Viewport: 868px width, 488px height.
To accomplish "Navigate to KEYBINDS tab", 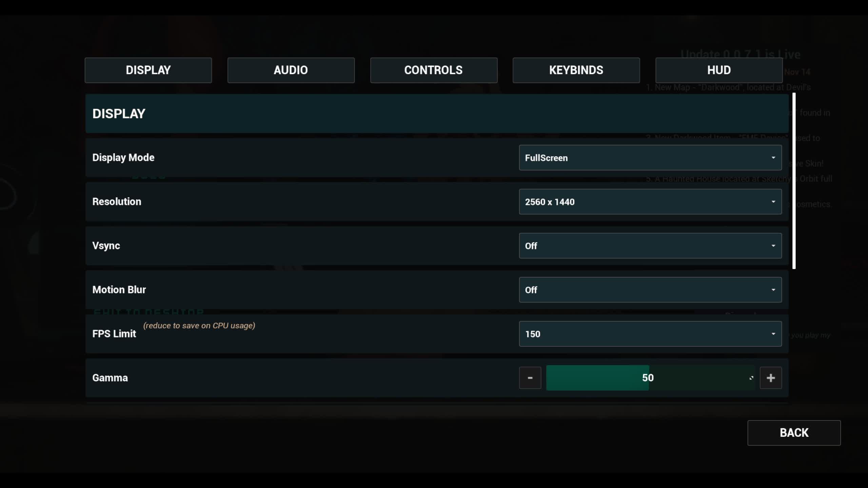I will click(576, 70).
